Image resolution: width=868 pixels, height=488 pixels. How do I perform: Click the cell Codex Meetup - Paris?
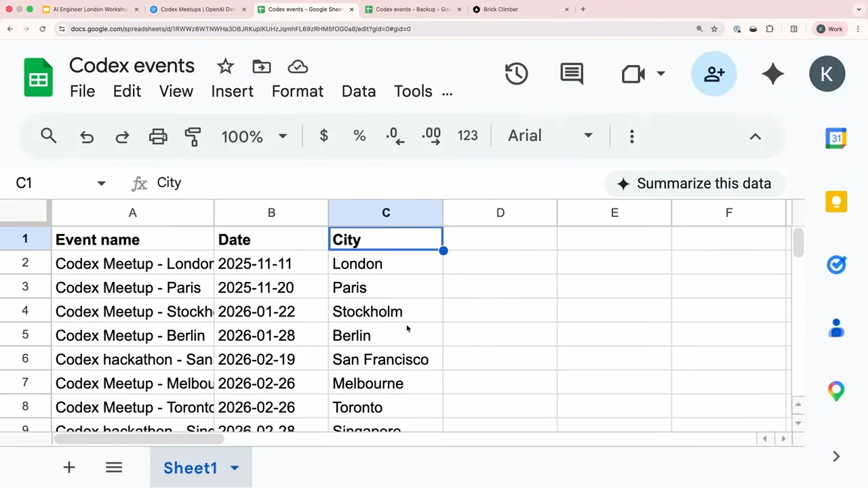pyautogui.click(x=133, y=287)
